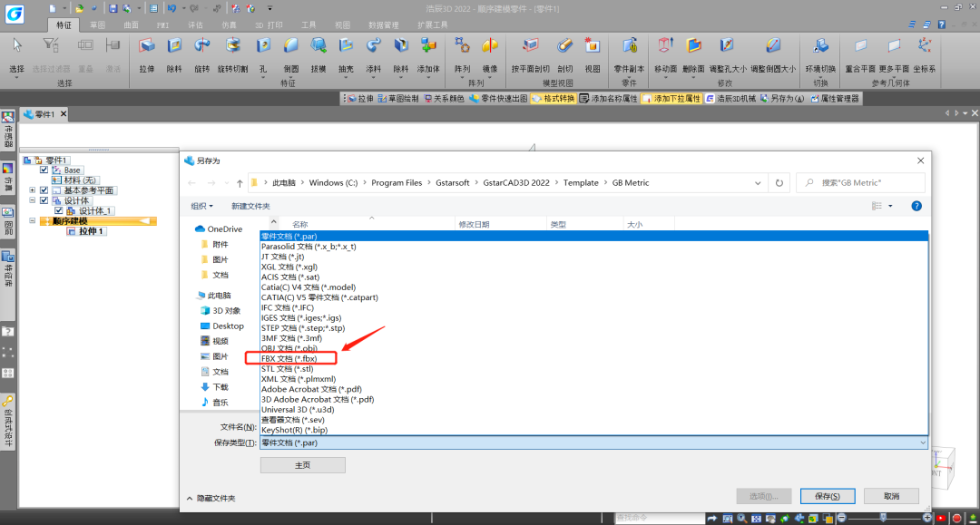Select 调整孔大小 tool icon
This screenshot has height=525, width=980.
[727, 46]
